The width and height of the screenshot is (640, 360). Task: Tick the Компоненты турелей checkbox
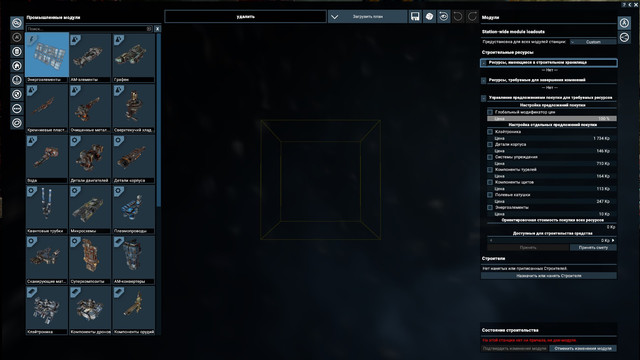click(x=490, y=170)
